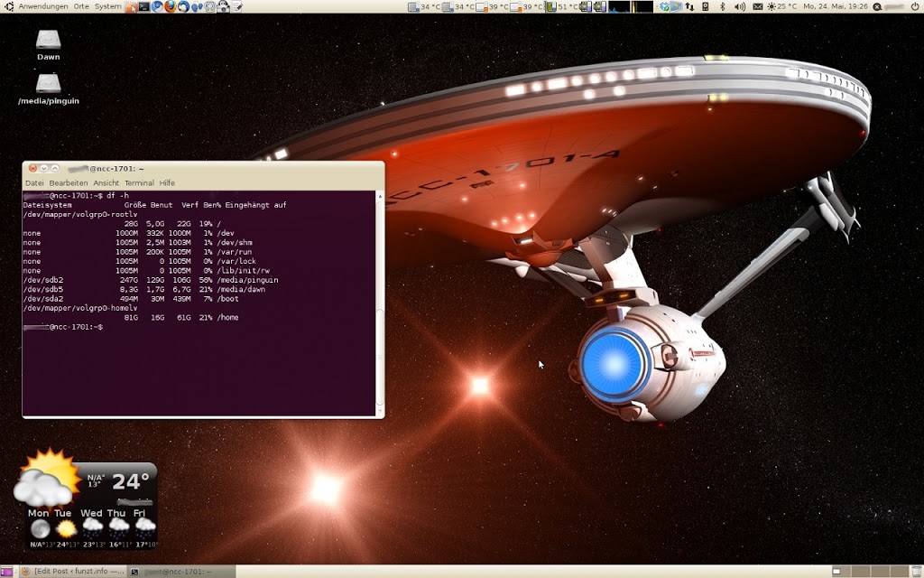The height and width of the screenshot is (578, 924).
Task: Click the terminal window title bar
Action: (203, 168)
